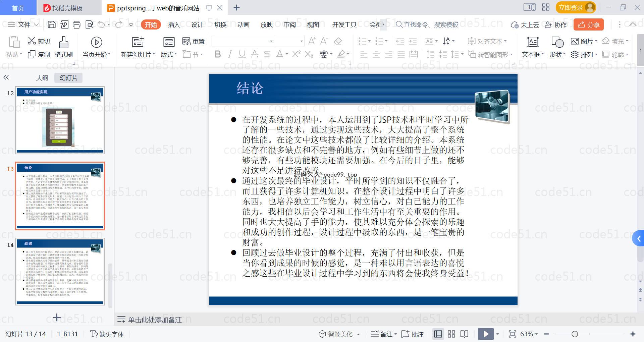644x342 pixels.
Task: Switch to Design (设计) ribbon tab
Action: [197, 24]
